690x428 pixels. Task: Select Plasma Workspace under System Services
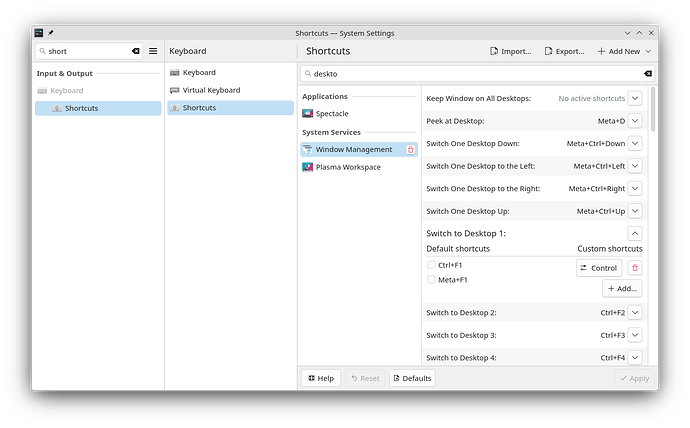[359, 167]
